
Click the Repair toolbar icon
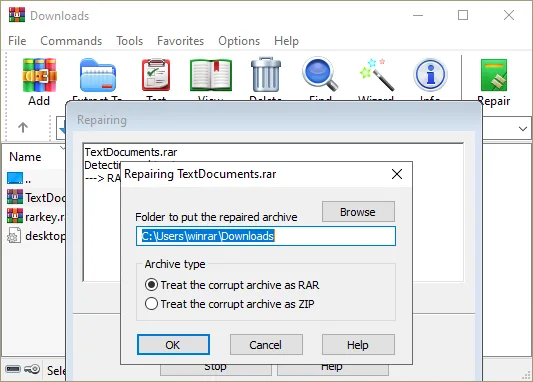pos(494,75)
